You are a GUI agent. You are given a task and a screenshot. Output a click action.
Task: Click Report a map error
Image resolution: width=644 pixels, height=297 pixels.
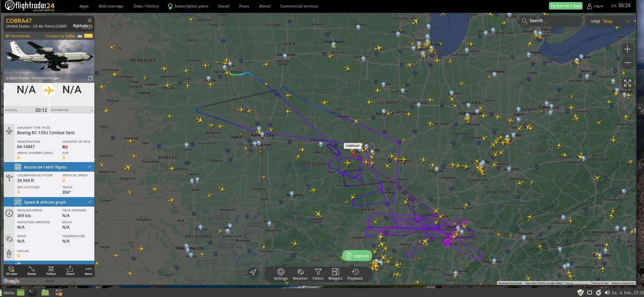coord(623,283)
